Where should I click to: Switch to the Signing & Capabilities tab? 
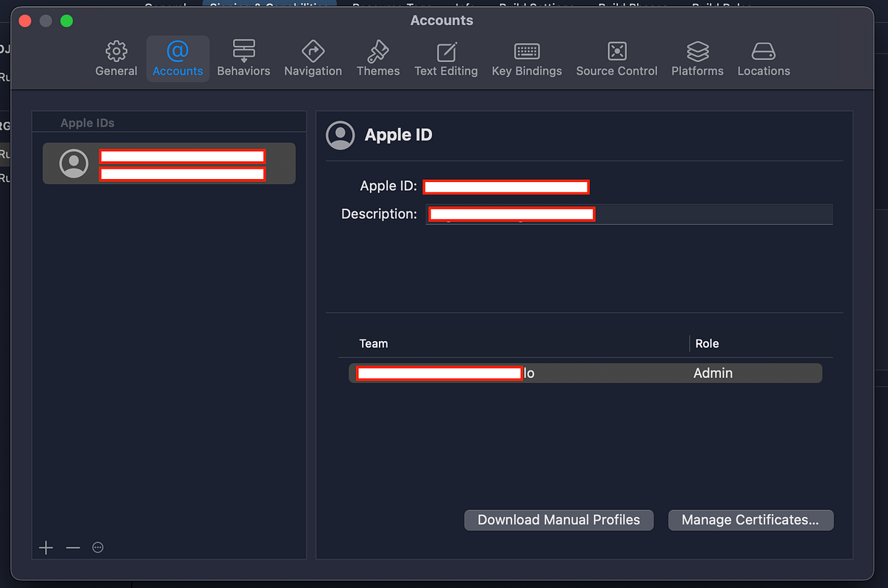269,3
